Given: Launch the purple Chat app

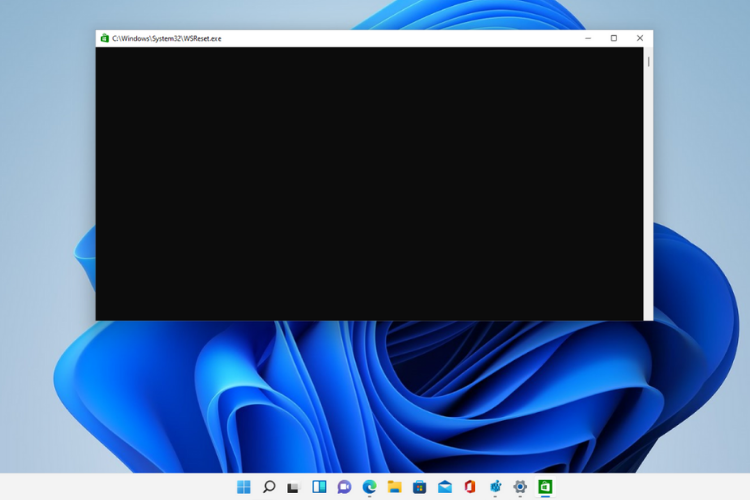Looking at the screenshot, I should click(344, 487).
